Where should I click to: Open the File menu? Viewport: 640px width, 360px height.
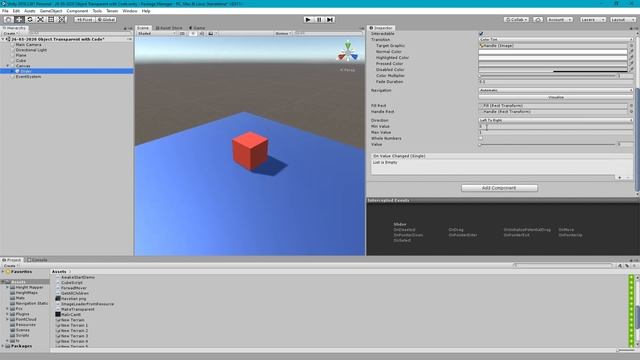point(5,11)
